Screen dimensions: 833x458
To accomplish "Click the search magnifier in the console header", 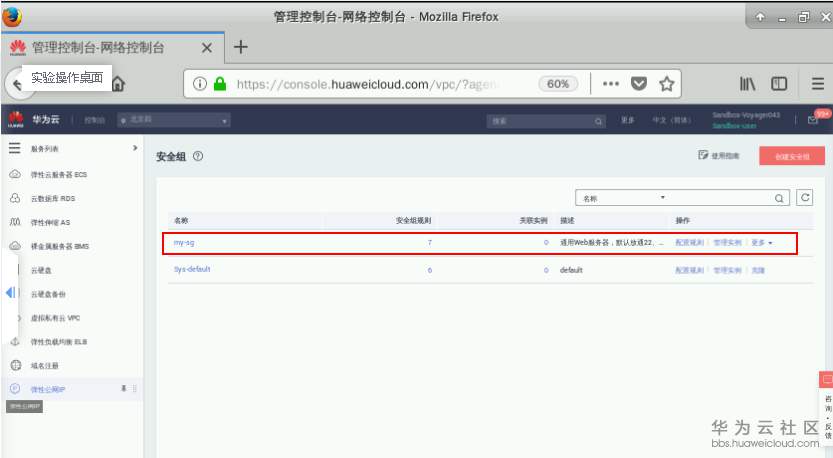I will pyautogui.click(x=598, y=121).
